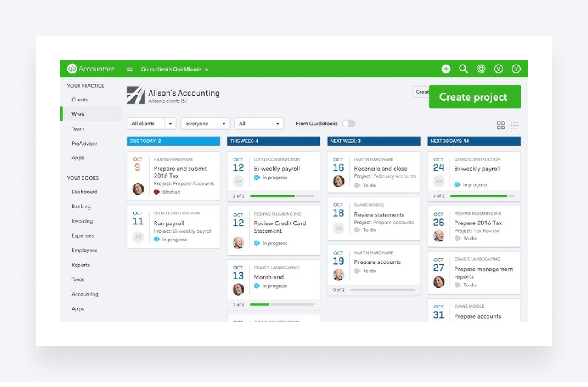Image resolution: width=588 pixels, height=387 pixels.
Task: Open Invoicing in the sidebar
Action: 82,221
